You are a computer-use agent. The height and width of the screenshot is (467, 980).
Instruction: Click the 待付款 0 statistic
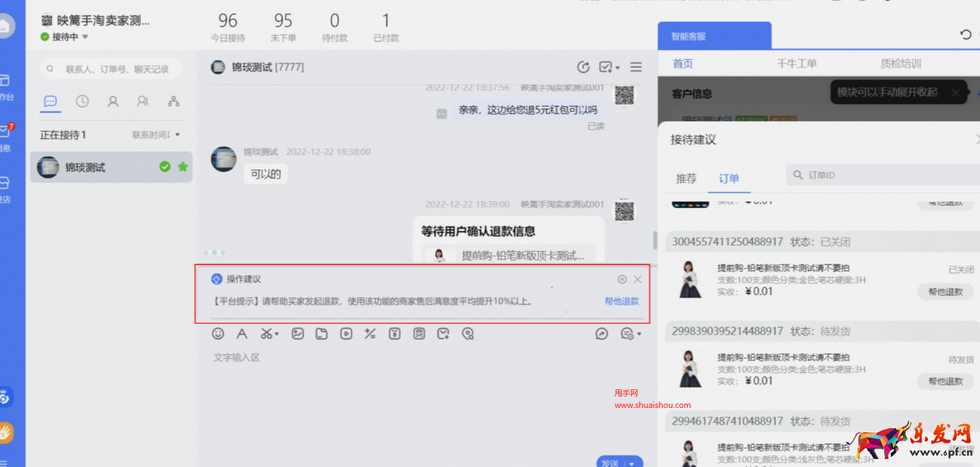335,28
